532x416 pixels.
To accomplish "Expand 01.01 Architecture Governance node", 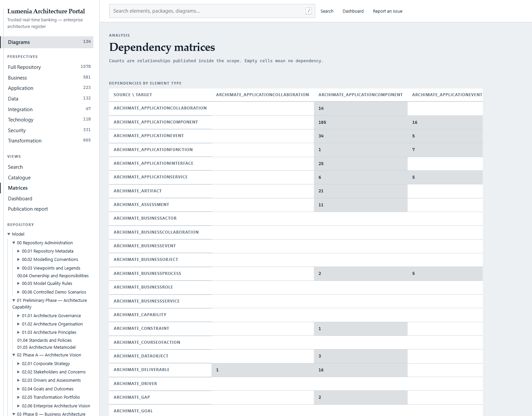I will (x=19, y=316).
